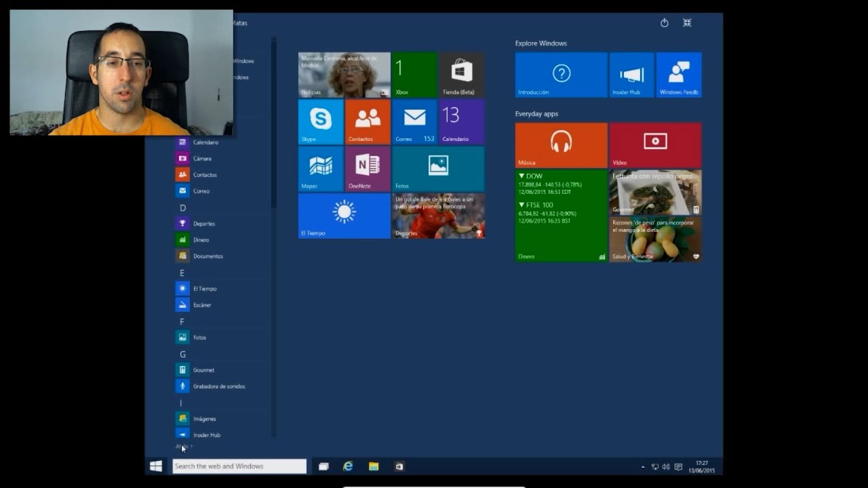Click the Windows Start button
This screenshot has height=488, width=868.
point(156,466)
